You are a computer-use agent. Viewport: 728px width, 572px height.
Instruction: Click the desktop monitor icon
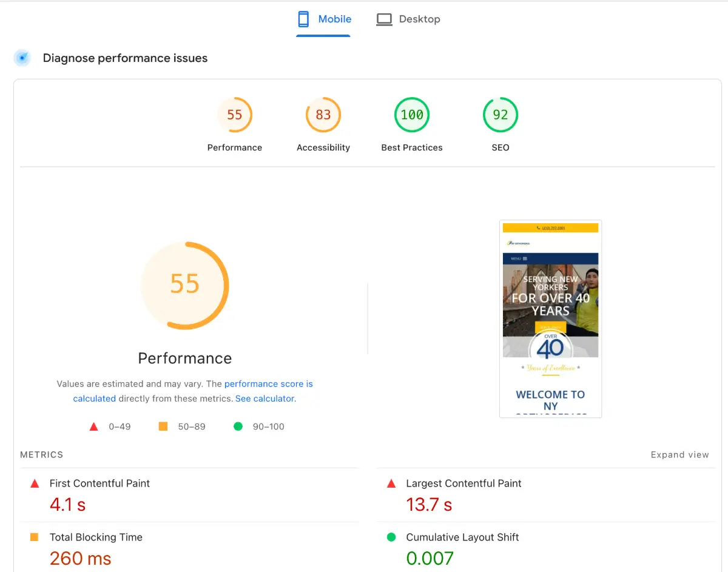(384, 19)
